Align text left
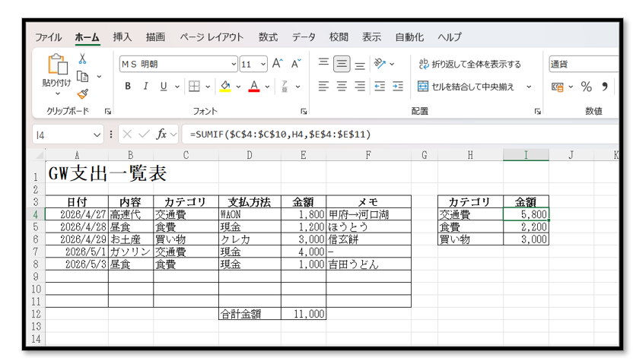Image resolution: width=633 pixels, height=364 pixels. coord(323,87)
